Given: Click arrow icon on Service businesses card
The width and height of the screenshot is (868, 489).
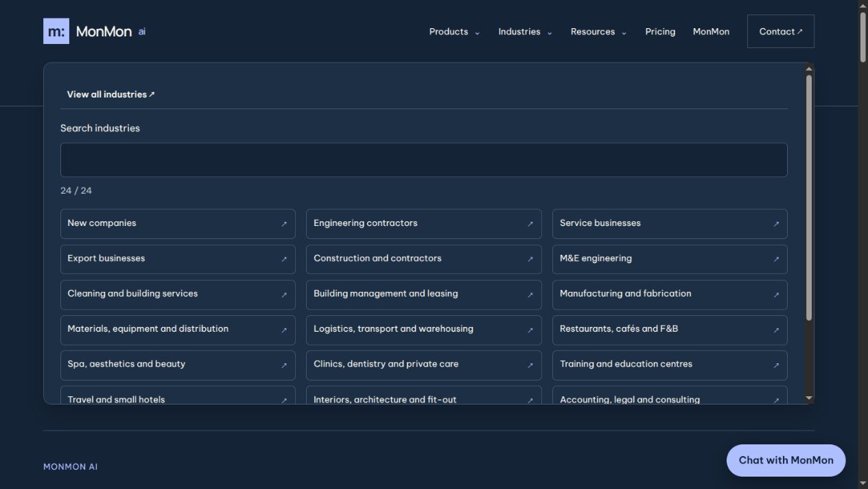Looking at the screenshot, I should coord(776,224).
